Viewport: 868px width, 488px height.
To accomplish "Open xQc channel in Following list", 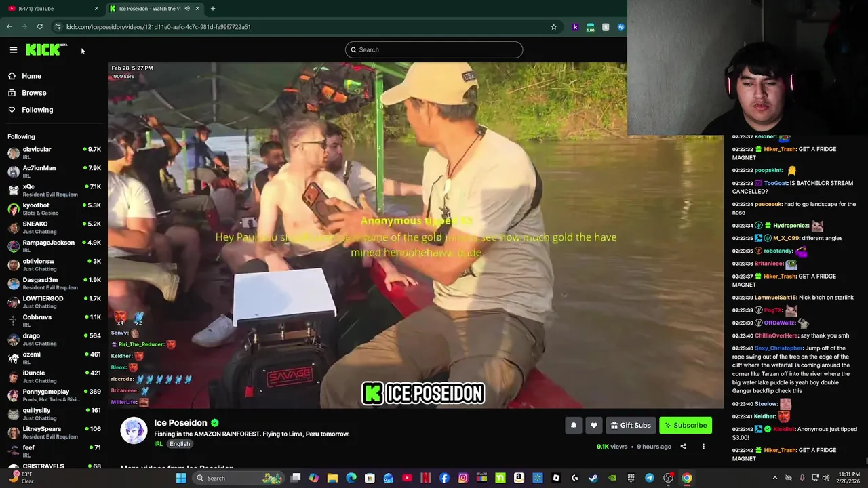I will click(54, 190).
